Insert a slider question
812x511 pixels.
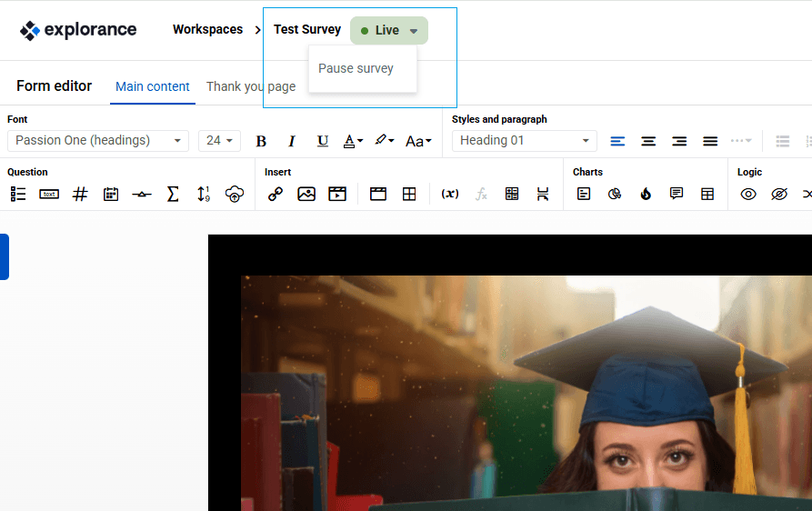click(x=141, y=195)
